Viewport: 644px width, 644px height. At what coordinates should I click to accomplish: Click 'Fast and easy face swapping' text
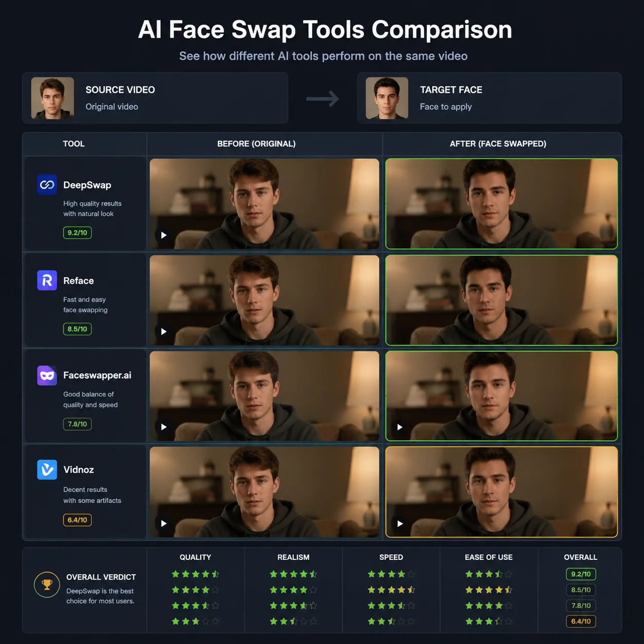click(85, 305)
